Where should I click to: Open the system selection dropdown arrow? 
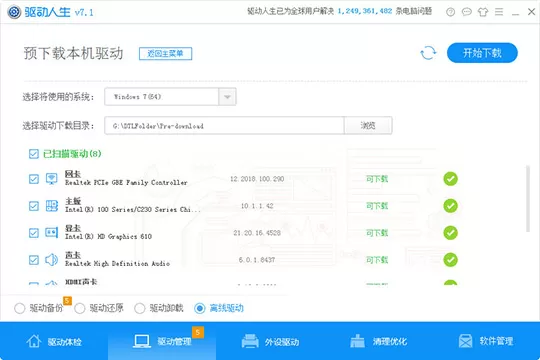pos(227,97)
